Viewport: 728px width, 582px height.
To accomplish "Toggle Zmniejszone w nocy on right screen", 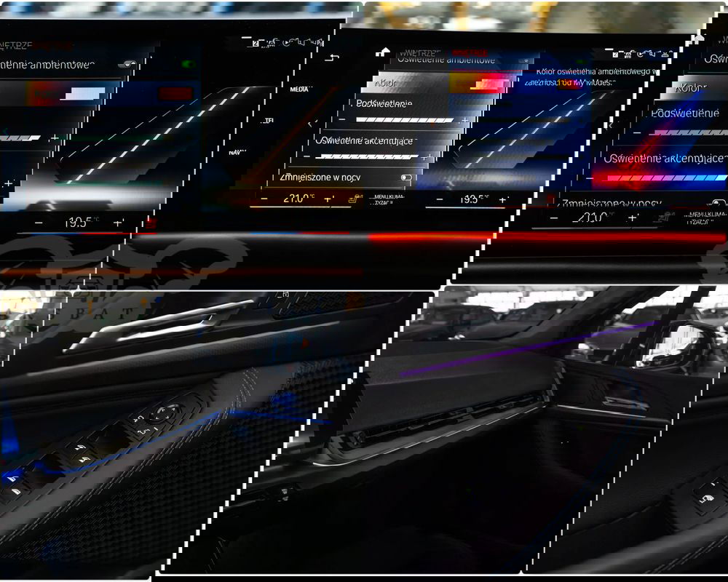I will click(x=717, y=204).
